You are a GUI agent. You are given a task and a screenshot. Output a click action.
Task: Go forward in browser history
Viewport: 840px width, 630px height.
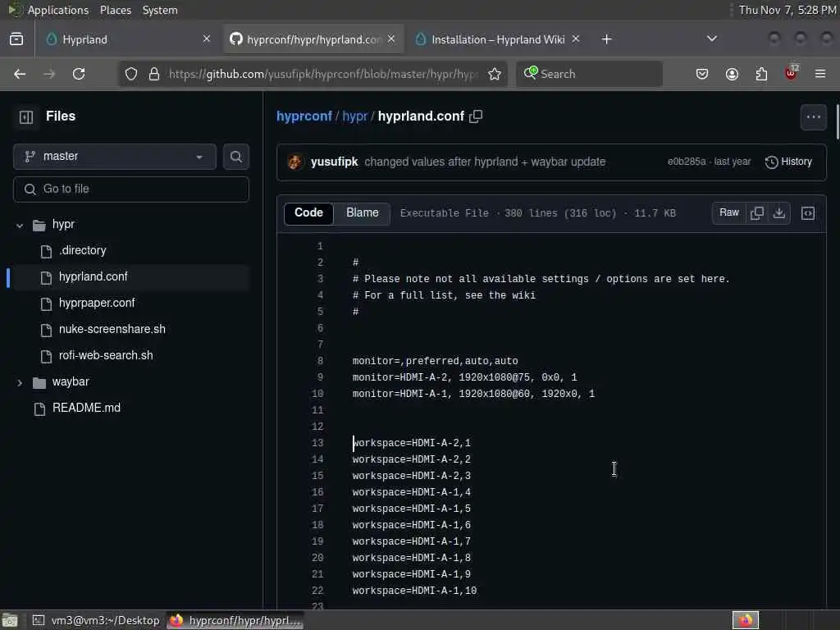(49, 74)
